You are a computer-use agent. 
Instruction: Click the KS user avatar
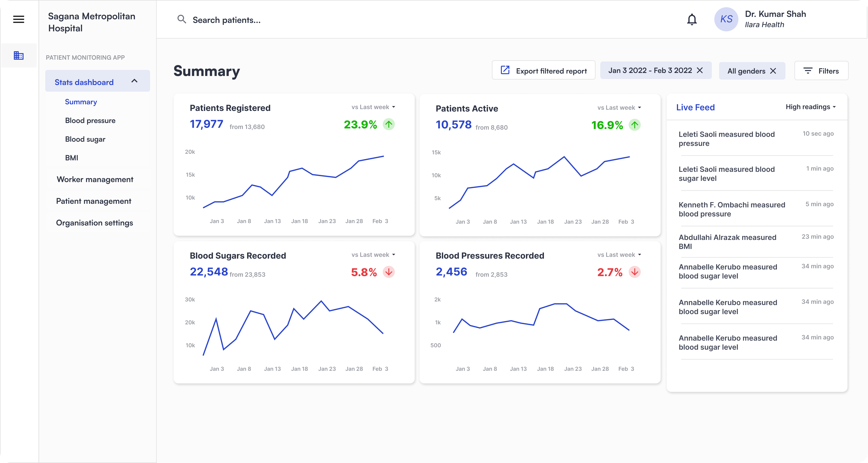coord(726,19)
